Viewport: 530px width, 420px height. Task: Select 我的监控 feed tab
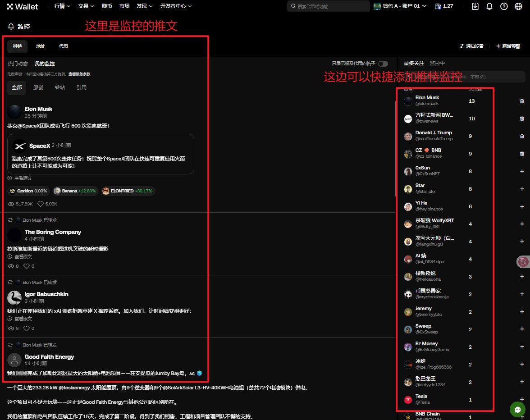click(x=45, y=64)
